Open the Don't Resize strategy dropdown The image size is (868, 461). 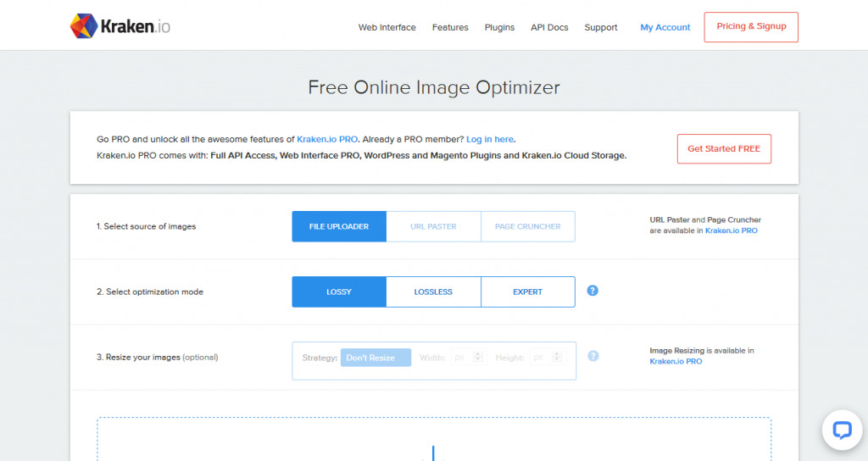376,358
